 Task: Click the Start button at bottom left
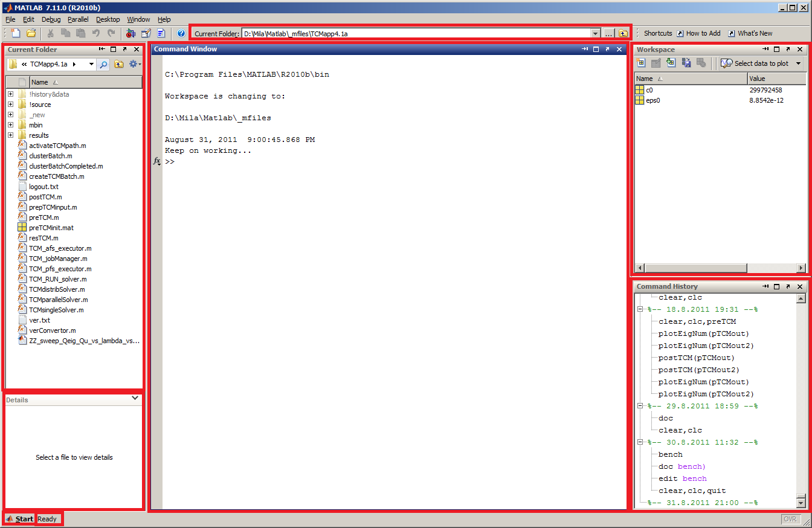pyautogui.click(x=19, y=519)
